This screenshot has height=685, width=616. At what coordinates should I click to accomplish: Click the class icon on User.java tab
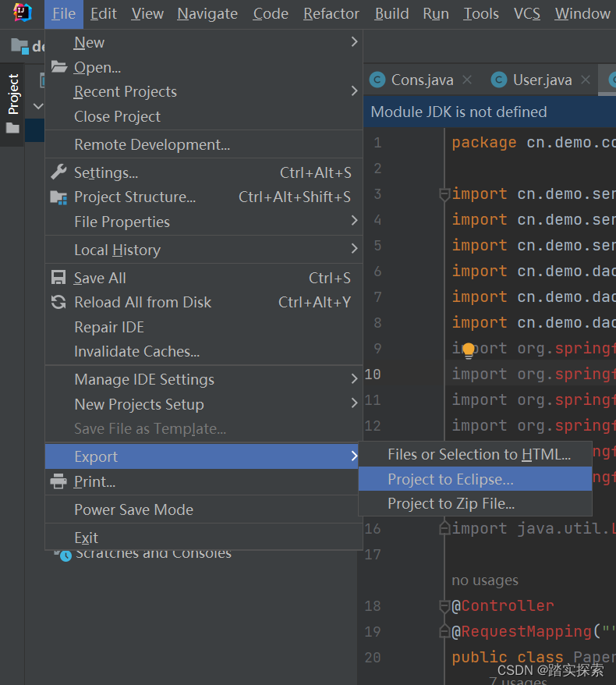coord(499,80)
